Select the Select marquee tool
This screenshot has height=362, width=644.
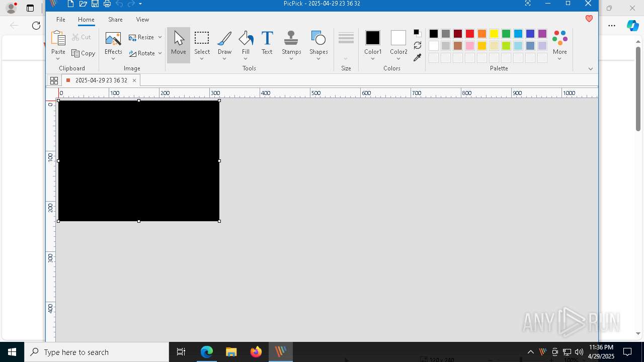202,43
